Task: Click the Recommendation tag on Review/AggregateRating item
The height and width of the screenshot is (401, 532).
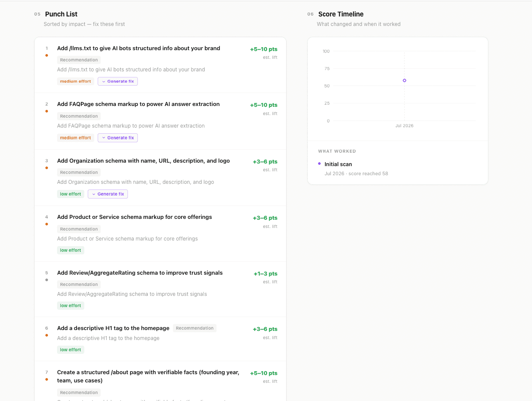Action: point(79,284)
